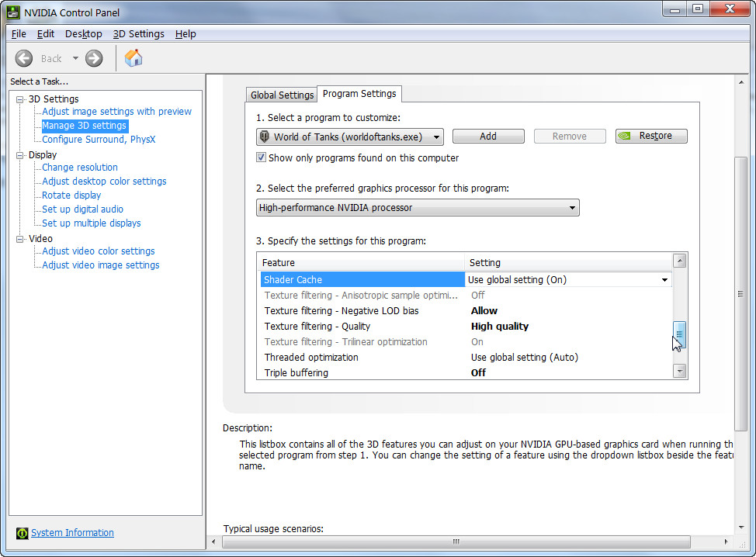Image resolution: width=756 pixels, height=557 pixels.
Task: Open the System Information link
Action: tap(72, 532)
